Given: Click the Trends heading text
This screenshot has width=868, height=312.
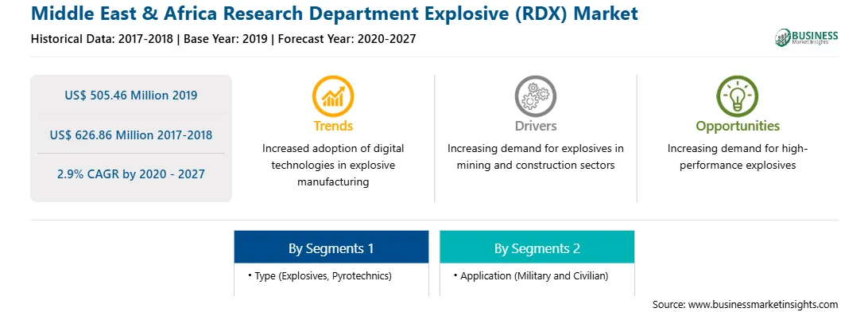Looking at the screenshot, I should pos(333,126).
